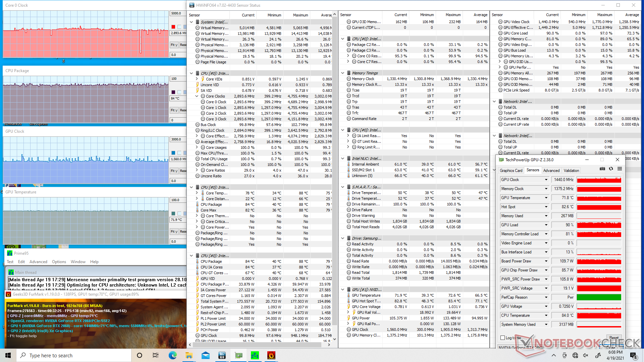Screen dimensions: 644x362
Task: Open FurMark from the taskbar
Action: [x=271, y=355]
